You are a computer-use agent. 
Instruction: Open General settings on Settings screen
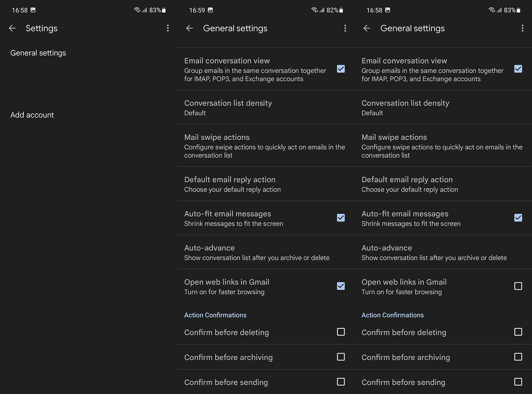point(89,53)
